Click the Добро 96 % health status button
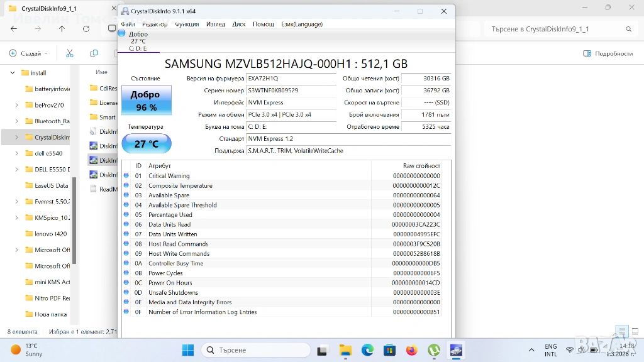 point(146,101)
